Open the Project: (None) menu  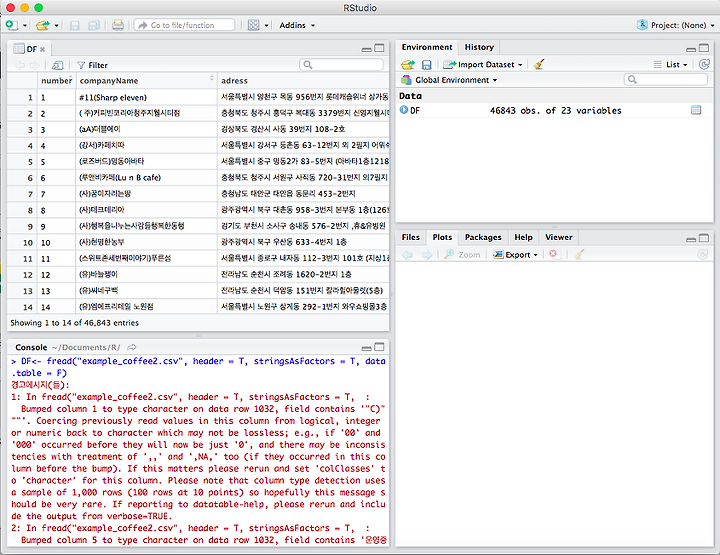[676, 25]
